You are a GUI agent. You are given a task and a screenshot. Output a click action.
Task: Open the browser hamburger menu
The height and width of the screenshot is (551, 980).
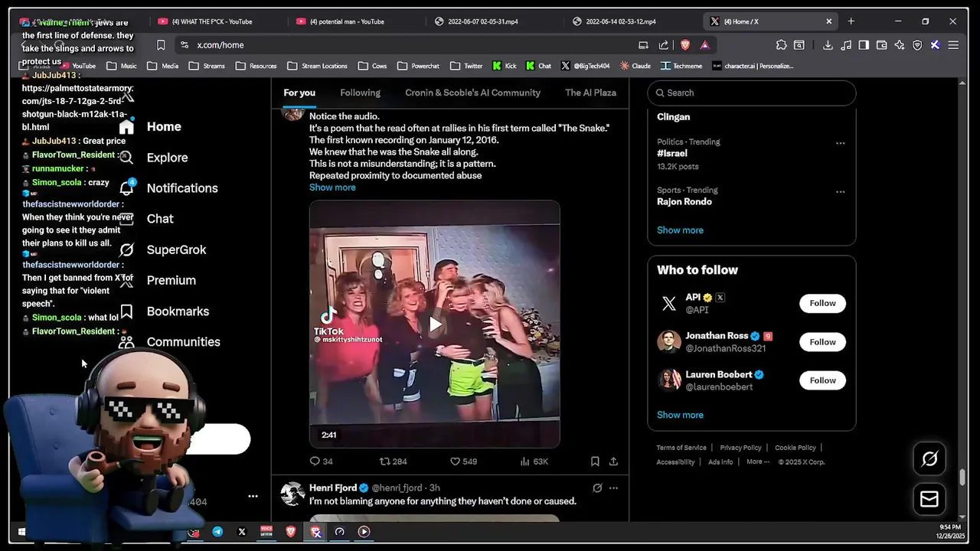point(953,45)
